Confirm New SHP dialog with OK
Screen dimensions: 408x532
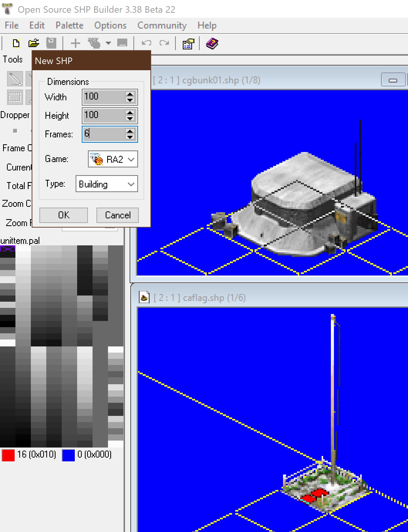pyautogui.click(x=64, y=215)
